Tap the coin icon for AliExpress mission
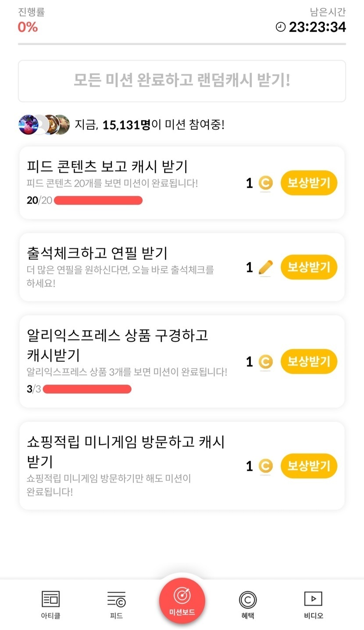Screen dimensions: 364x630 tap(265, 362)
